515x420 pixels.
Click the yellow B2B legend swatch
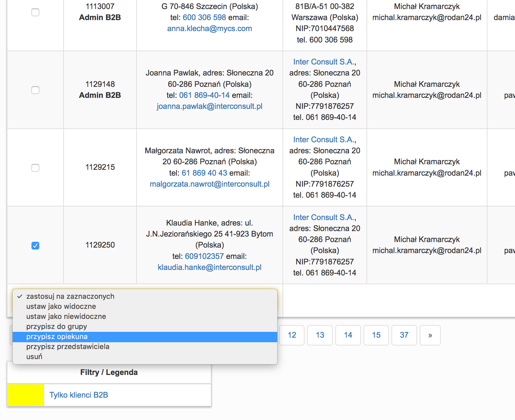[26, 395]
